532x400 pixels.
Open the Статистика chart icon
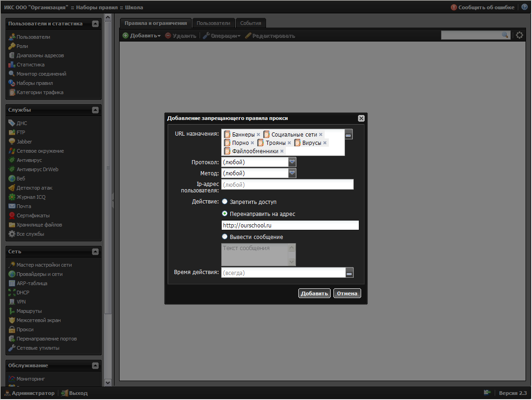[12, 65]
